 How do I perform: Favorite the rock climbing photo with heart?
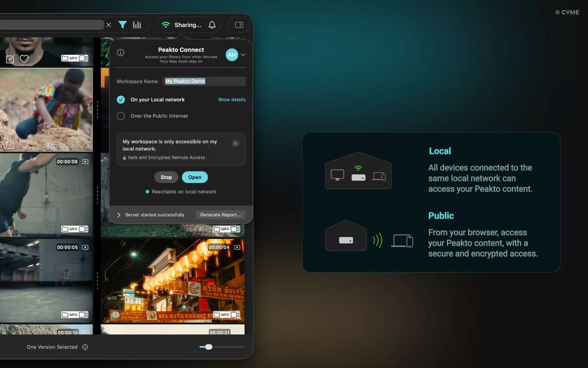coord(24,144)
